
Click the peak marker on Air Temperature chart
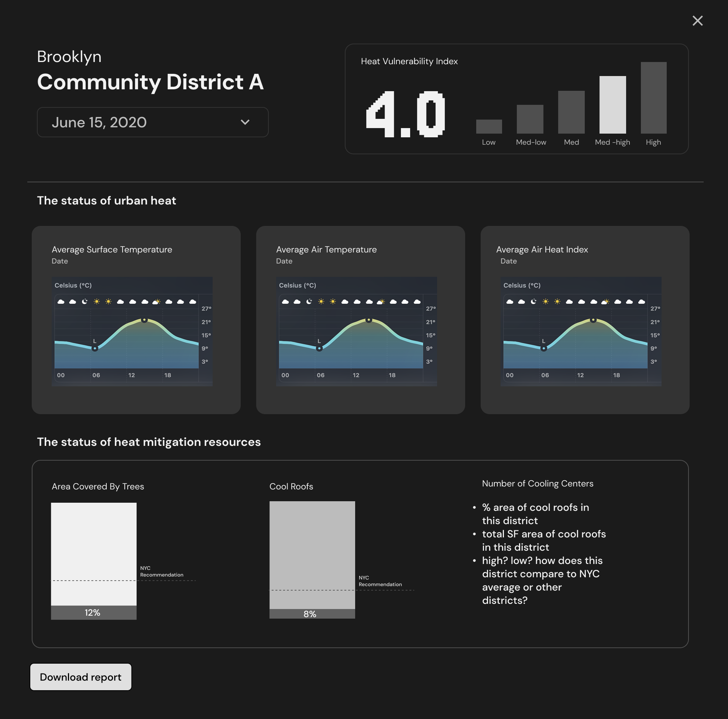[x=369, y=320]
